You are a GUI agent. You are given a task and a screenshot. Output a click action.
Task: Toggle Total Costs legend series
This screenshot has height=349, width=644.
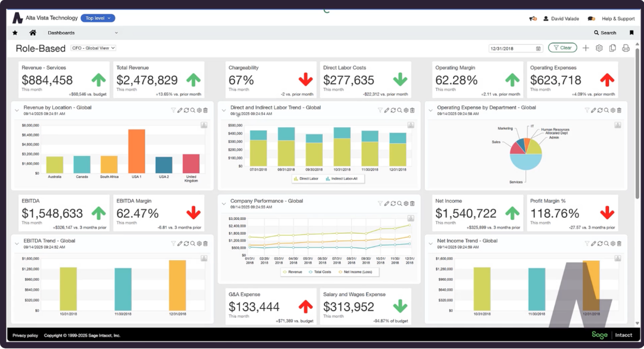coord(320,272)
